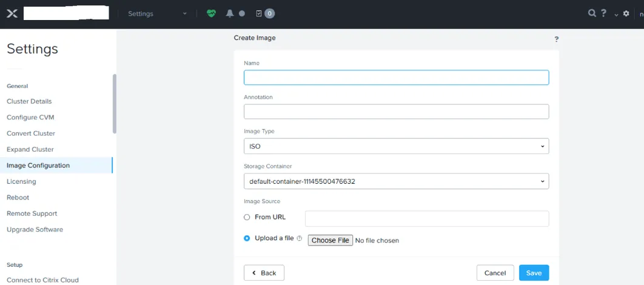Open Connect to Citrix Cloud settings
Image resolution: width=644 pixels, height=285 pixels.
42,280
